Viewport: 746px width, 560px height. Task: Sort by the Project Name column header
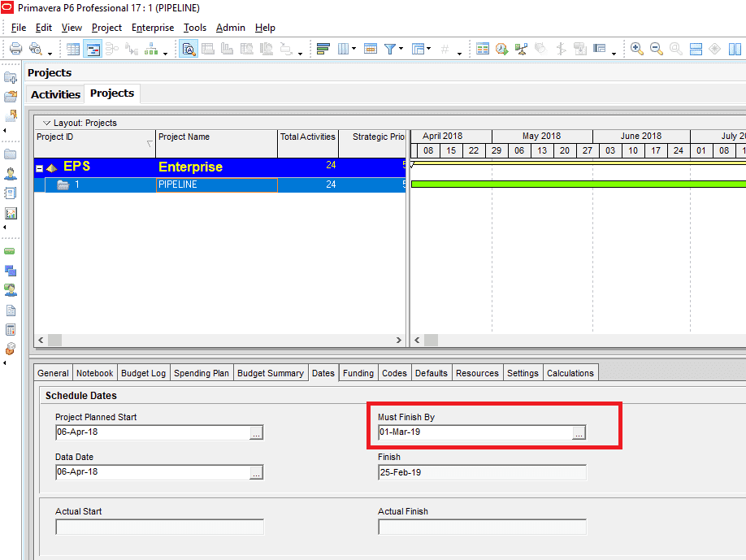point(216,143)
